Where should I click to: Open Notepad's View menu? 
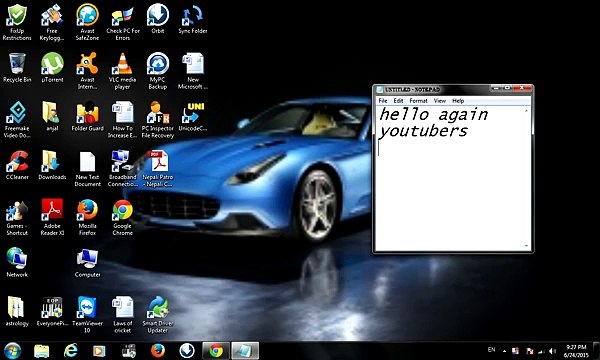pyautogui.click(x=440, y=101)
